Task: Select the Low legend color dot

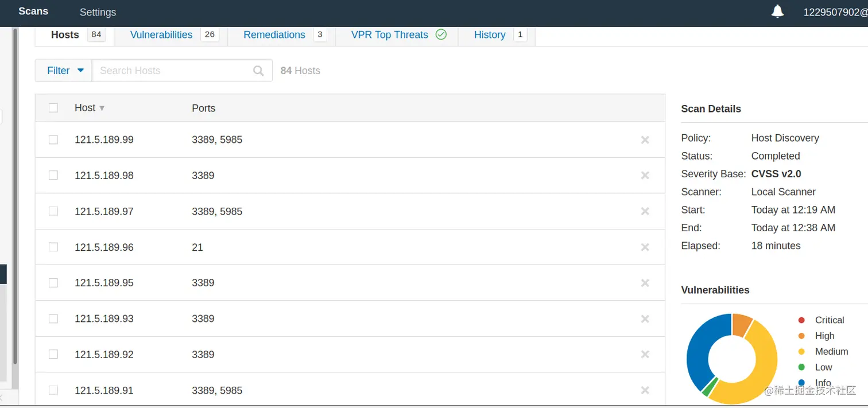Action: (801, 367)
